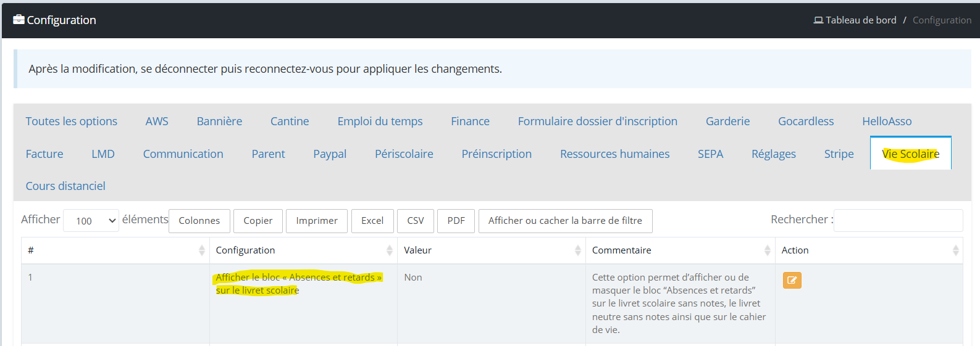Sort table by Commentaire column
Viewport: 980px width, 346px height.
pos(767,250)
